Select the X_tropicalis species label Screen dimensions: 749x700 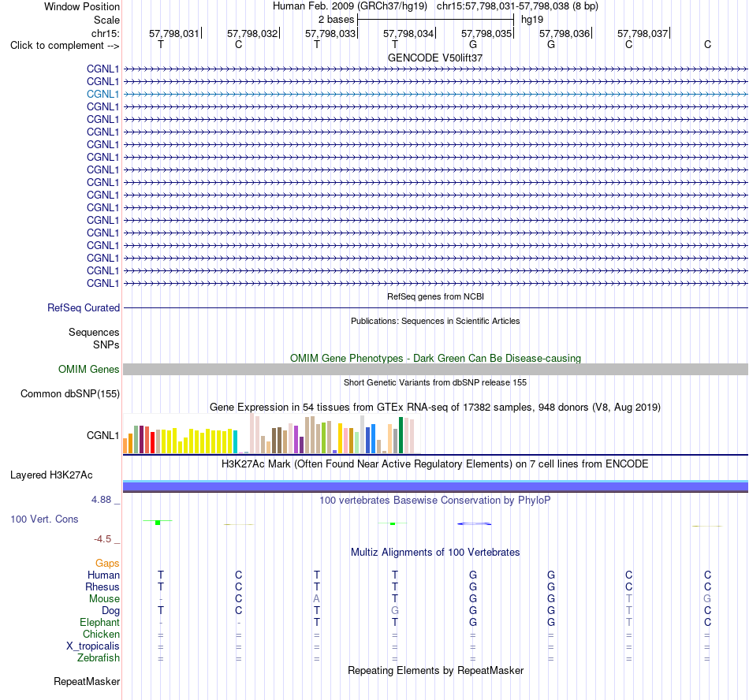[93, 646]
